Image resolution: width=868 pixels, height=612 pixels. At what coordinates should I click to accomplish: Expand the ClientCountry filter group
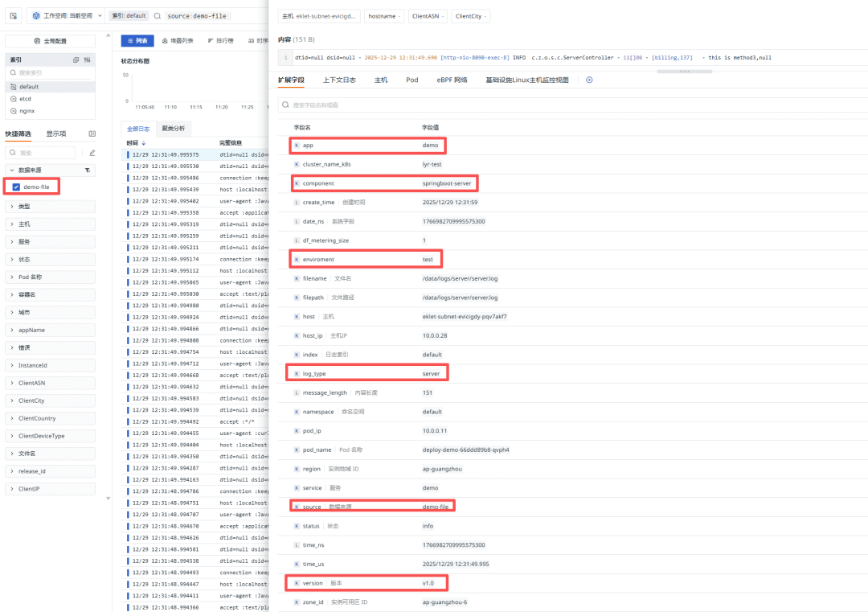(x=51, y=418)
